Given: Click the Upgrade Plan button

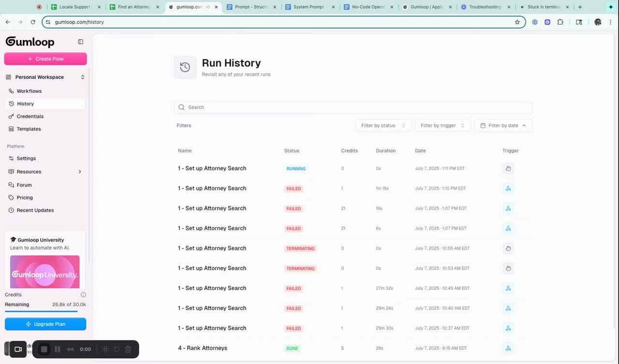Looking at the screenshot, I should (45, 324).
